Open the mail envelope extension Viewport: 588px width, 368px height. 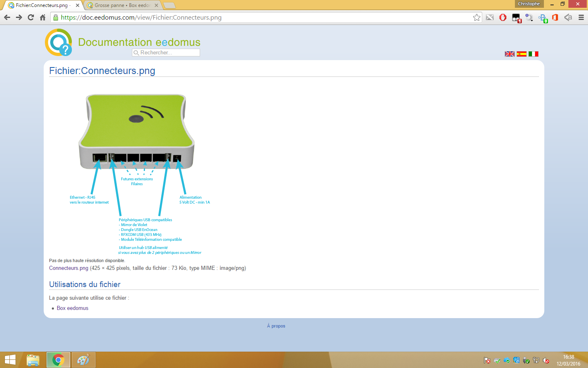[x=490, y=18]
